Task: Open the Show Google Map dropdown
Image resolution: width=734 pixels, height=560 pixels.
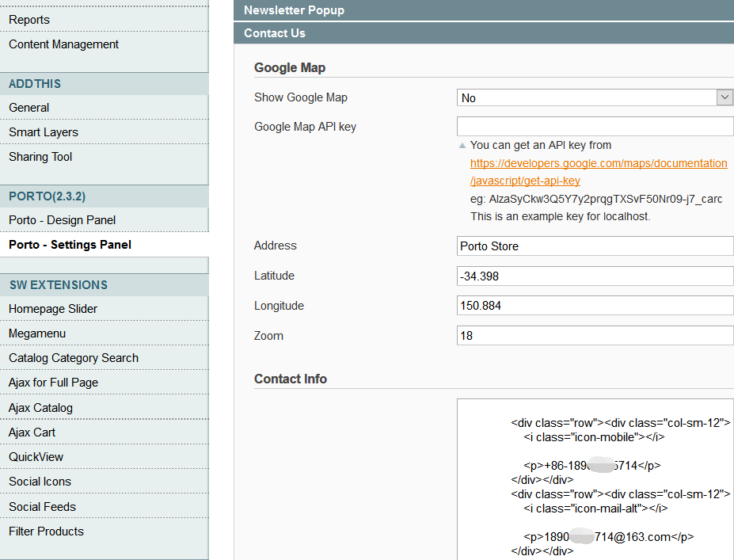Action: tap(595, 97)
